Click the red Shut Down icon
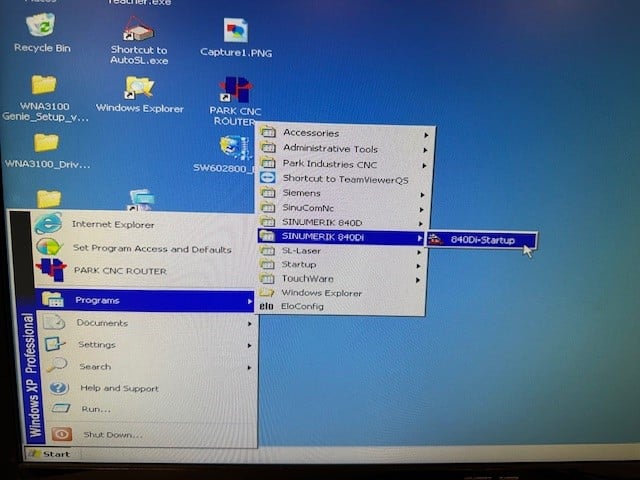Image resolution: width=640 pixels, height=480 pixels. click(x=62, y=434)
